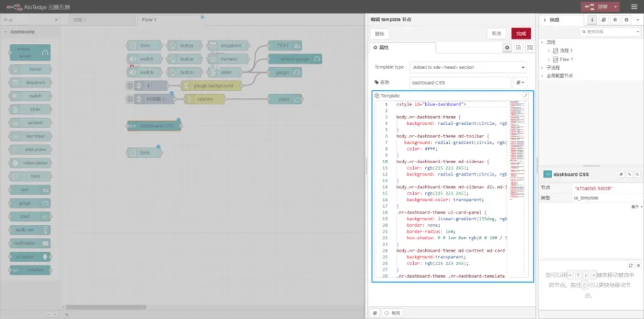This screenshot has width=644, height=319.
Task: Expand the Template code editor fullscreen
Action: coord(526,95)
